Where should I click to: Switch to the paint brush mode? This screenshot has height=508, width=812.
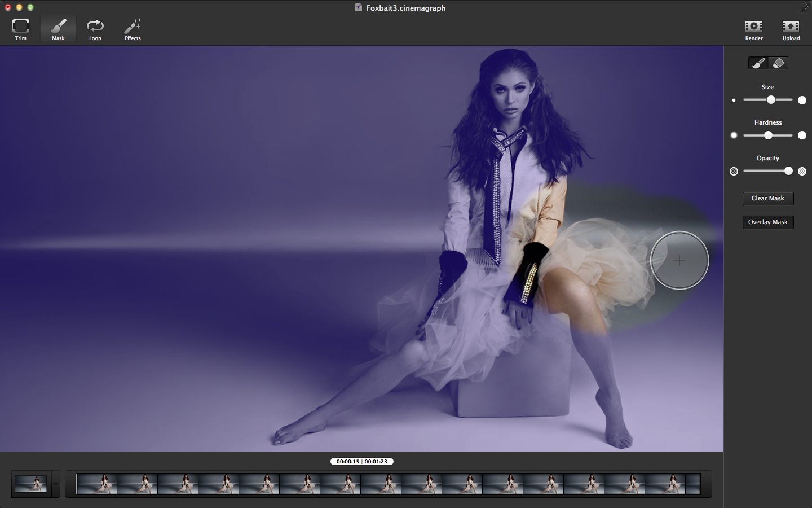coord(758,63)
